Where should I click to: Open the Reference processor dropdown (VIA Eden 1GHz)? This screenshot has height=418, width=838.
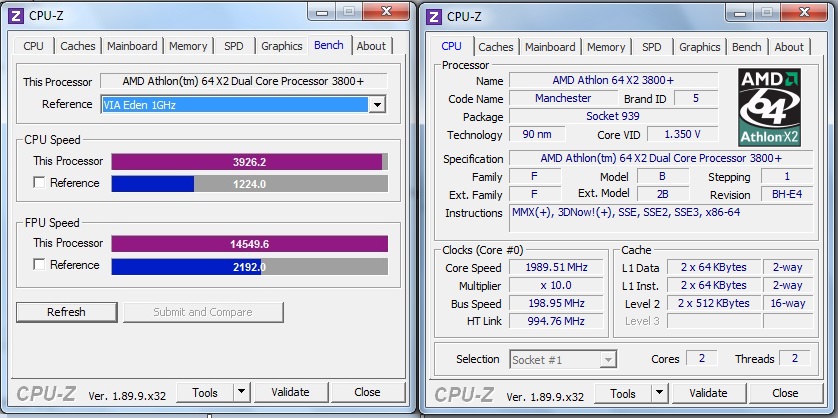click(x=377, y=105)
